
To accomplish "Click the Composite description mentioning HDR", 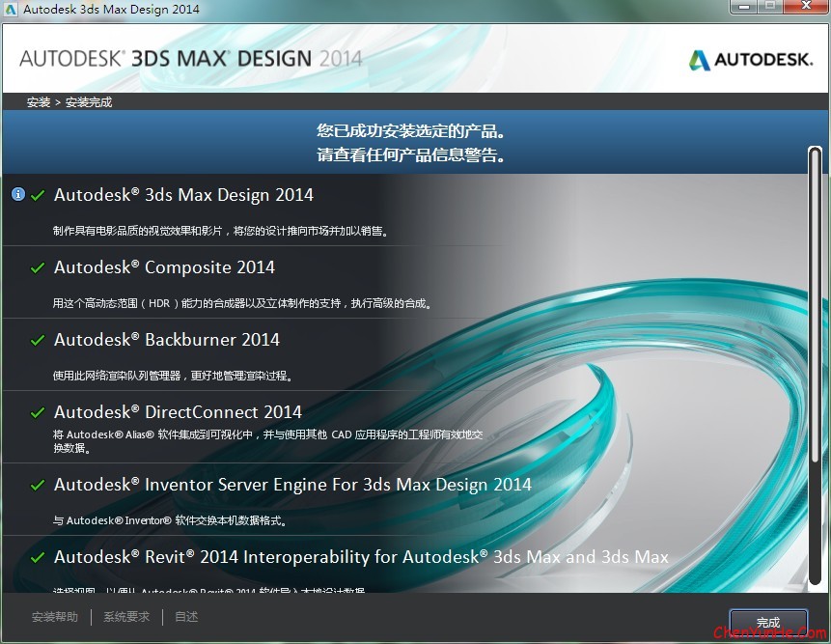I will [242, 304].
